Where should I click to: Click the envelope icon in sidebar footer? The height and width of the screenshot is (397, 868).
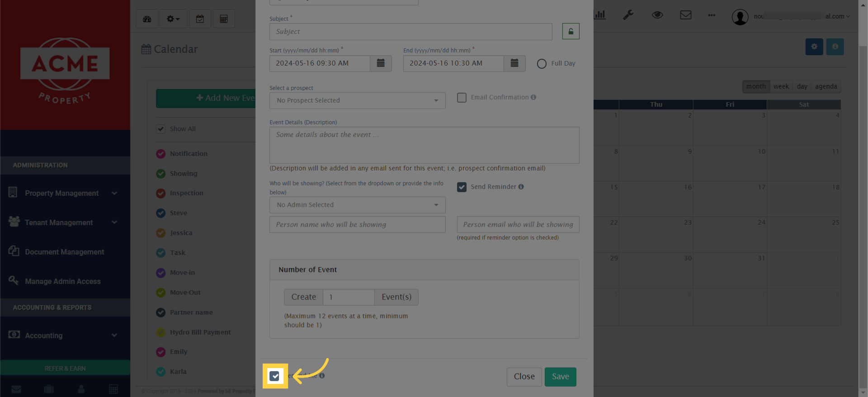coord(16,389)
